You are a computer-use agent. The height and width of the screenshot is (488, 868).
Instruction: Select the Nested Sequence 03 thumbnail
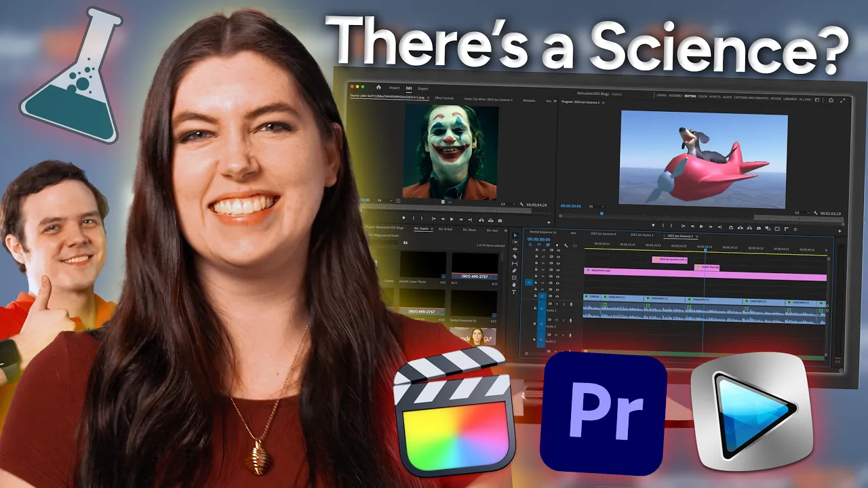click(x=474, y=304)
